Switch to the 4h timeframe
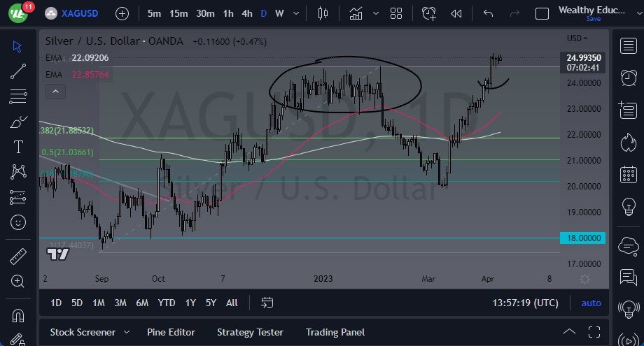 [247, 13]
